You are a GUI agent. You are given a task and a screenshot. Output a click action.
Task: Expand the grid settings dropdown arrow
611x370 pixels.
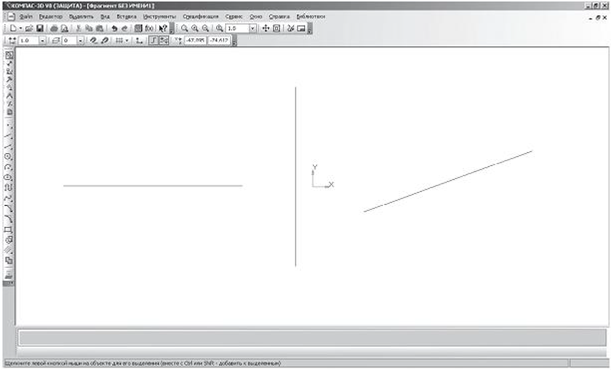point(127,41)
